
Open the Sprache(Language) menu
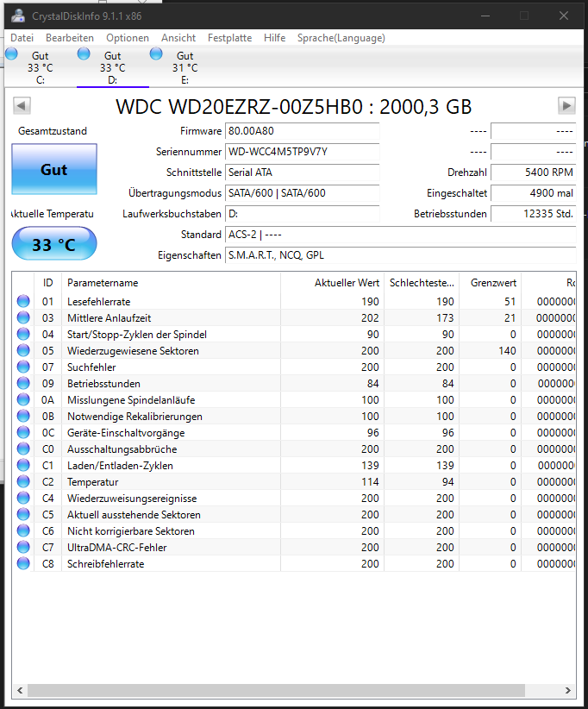(x=341, y=38)
